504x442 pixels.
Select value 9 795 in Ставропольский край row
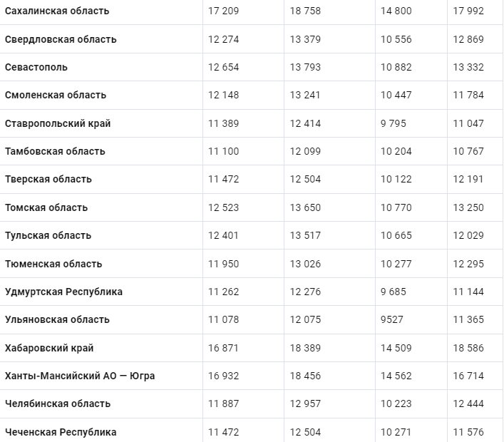[393, 123]
